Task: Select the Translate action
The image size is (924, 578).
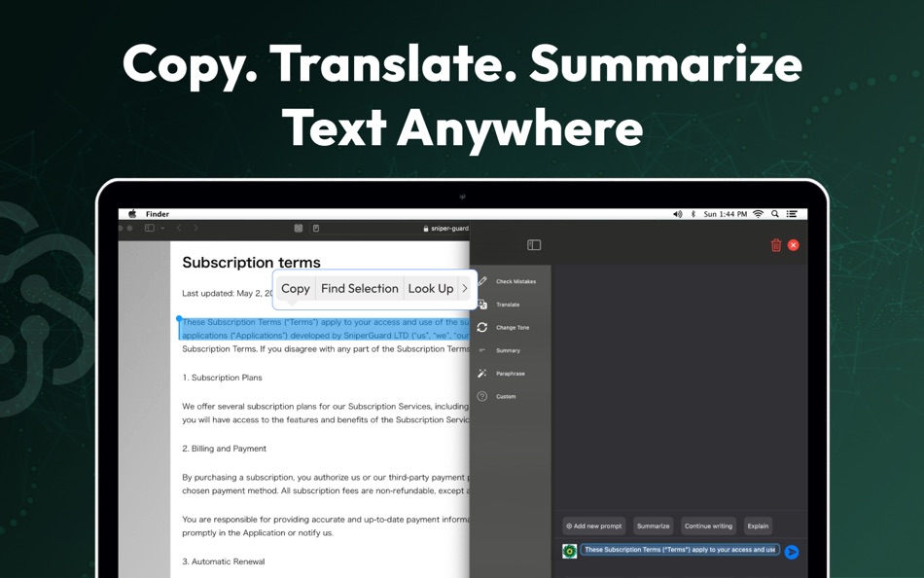Action: pos(508,305)
